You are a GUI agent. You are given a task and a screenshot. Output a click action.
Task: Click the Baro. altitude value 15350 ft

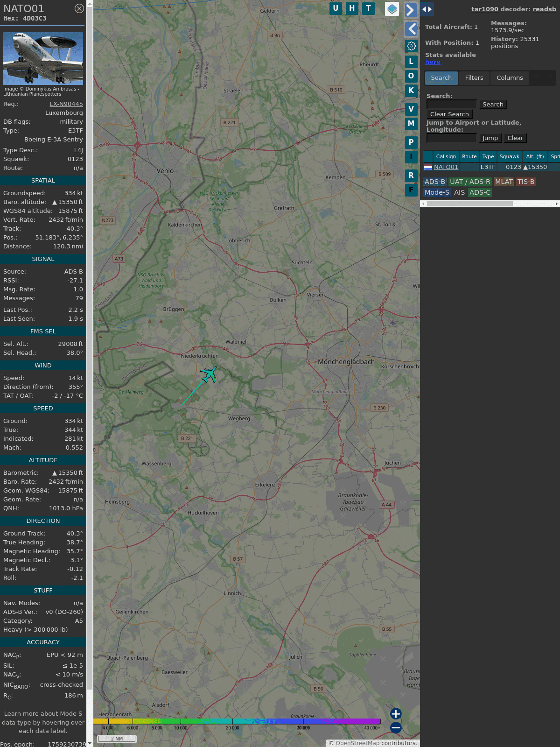(x=68, y=202)
